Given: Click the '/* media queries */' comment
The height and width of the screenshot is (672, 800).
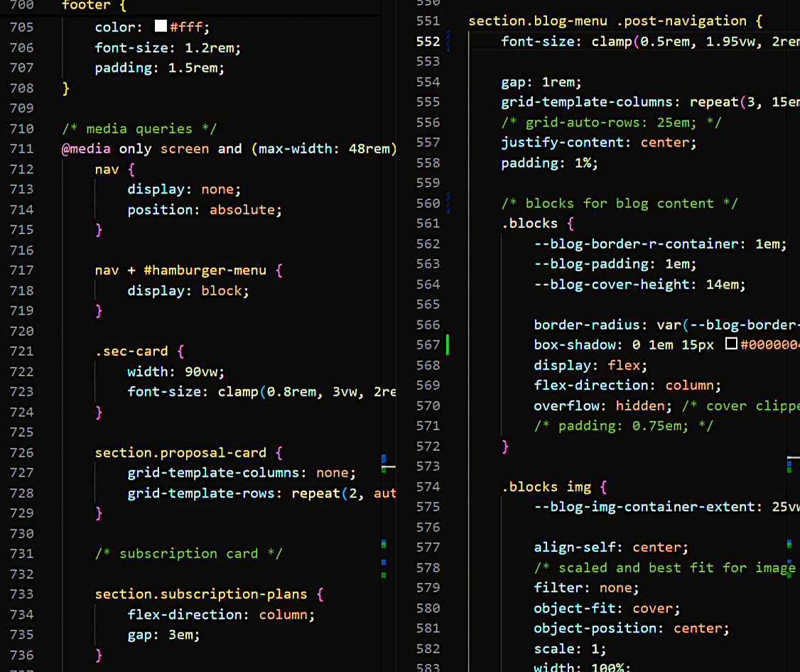Looking at the screenshot, I should click(139, 129).
